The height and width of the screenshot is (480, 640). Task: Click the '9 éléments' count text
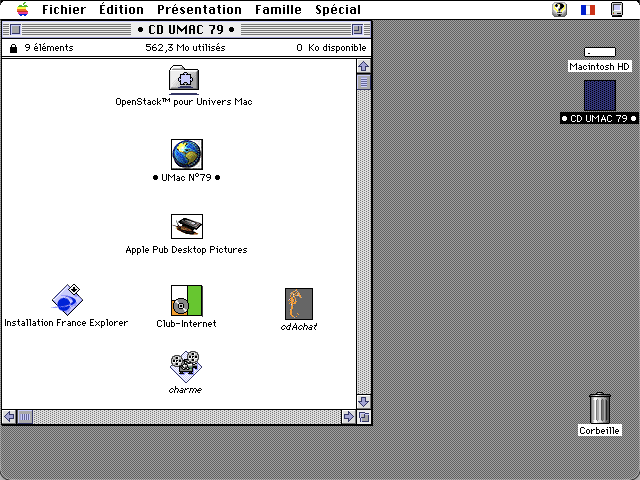[x=49, y=48]
